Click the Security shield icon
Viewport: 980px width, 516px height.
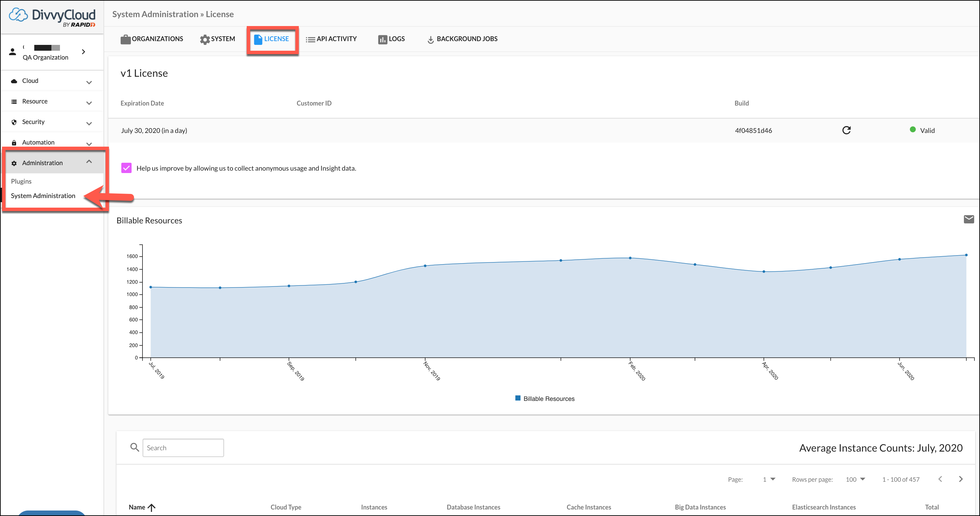14,122
